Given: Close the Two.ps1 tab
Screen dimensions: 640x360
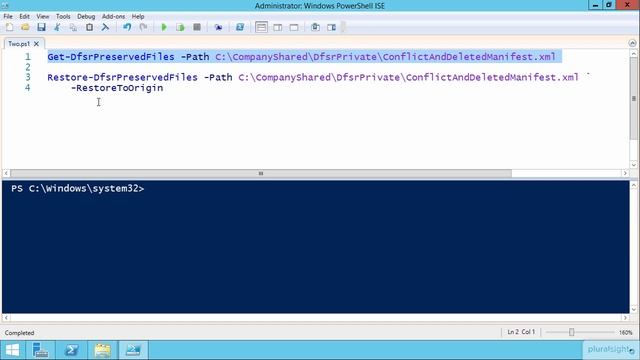Looking at the screenshot, I should [x=36, y=44].
